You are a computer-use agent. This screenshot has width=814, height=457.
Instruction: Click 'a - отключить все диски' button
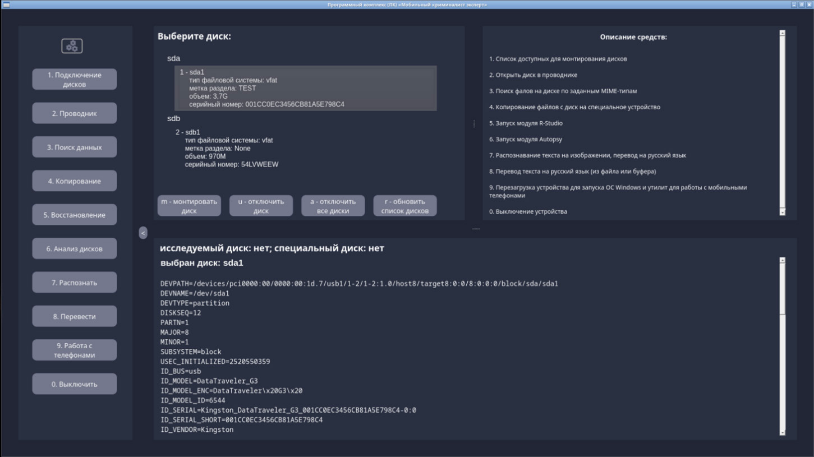(x=333, y=206)
